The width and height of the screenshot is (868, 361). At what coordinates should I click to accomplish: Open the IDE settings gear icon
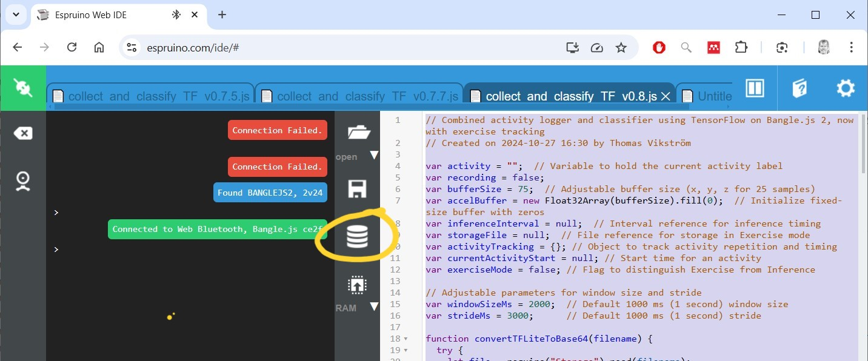pos(846,88)
